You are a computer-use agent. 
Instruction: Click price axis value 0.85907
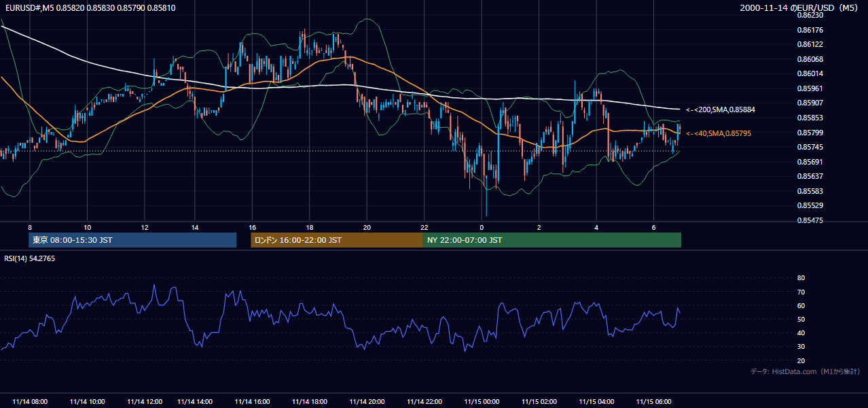810,103
